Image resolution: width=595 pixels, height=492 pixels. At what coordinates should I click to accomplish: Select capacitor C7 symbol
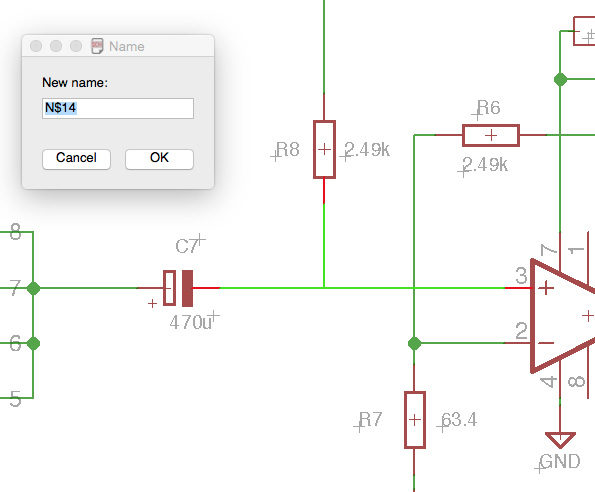[178, 288]
